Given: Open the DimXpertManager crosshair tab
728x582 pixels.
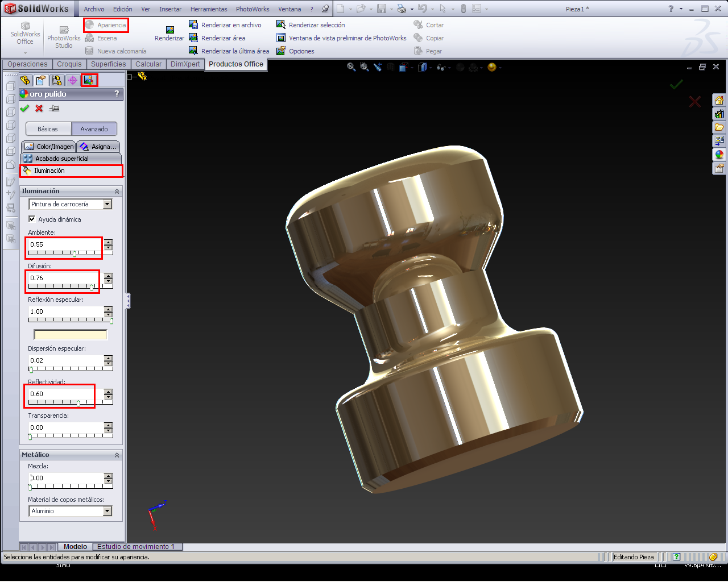Looking at the screenshot, I should click(73, 80).
